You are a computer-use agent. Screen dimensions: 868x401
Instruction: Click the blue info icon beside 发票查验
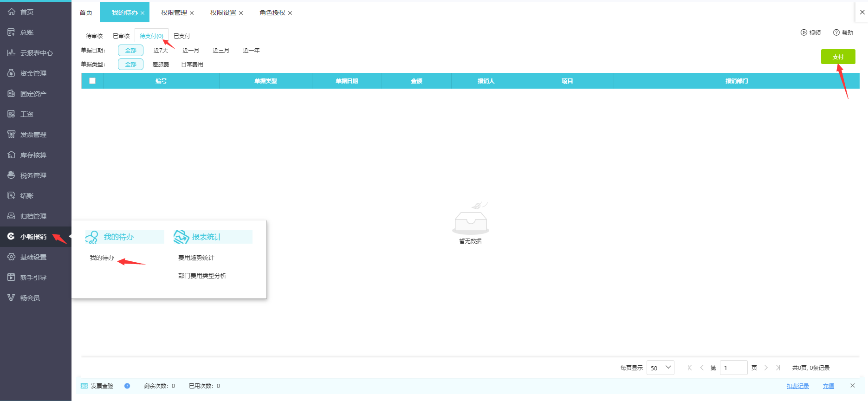pyautogui.click(x=127, y=386)
